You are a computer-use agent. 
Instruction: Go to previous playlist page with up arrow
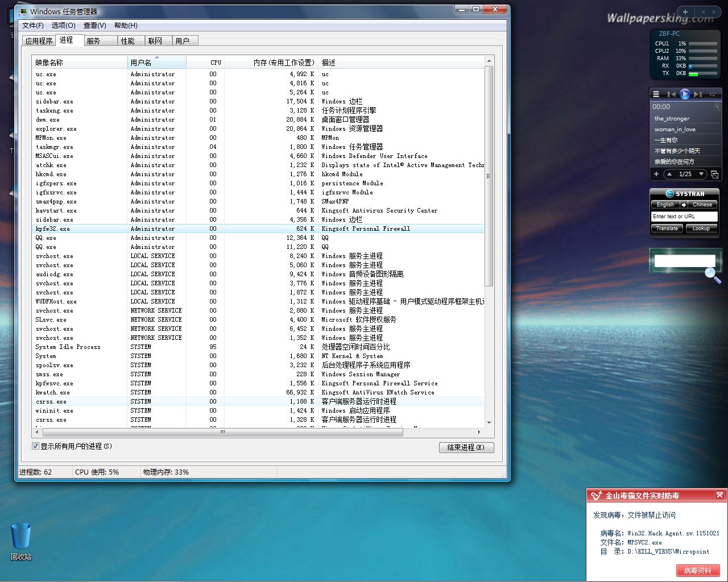tap(670, 174)
